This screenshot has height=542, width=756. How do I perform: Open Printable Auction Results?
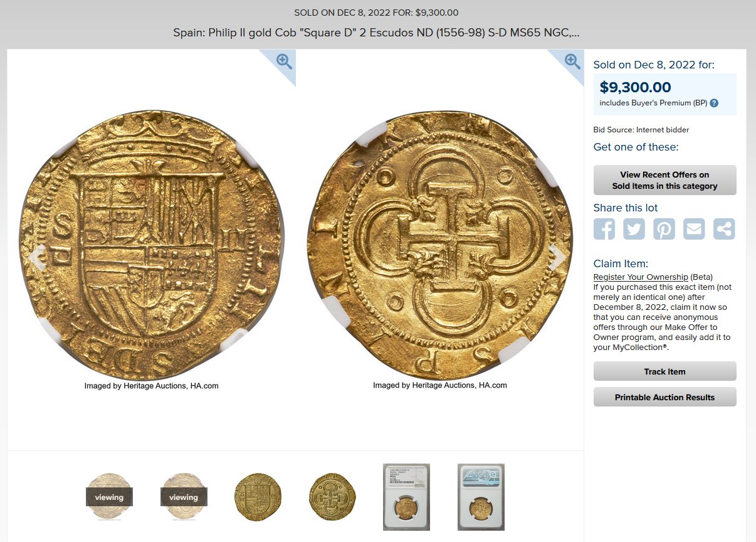point(664,397)
